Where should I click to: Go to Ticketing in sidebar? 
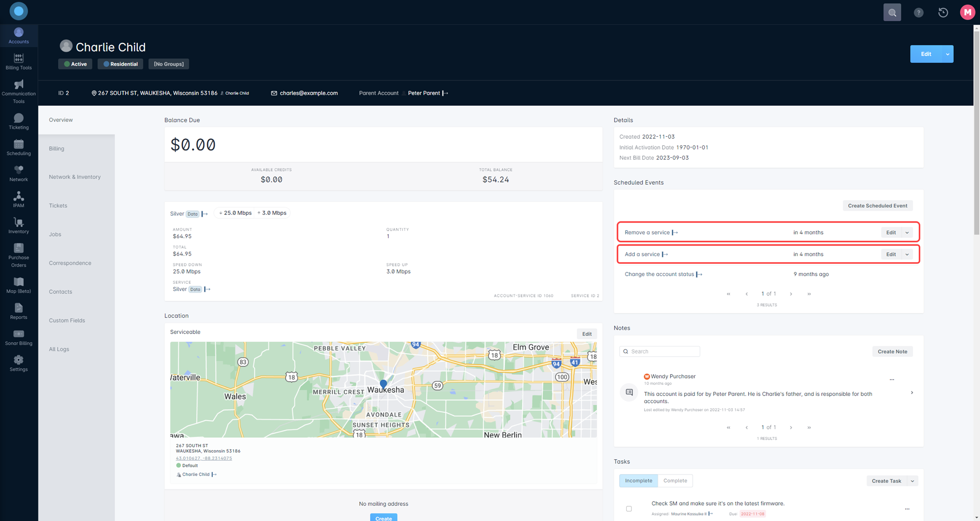click(x=18, y=121)
